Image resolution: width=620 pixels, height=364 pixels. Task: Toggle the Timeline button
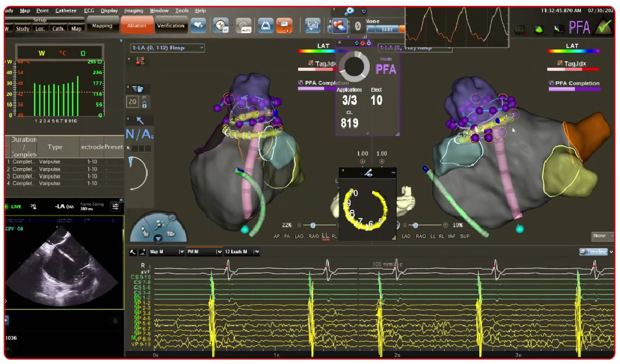point(593,251)
